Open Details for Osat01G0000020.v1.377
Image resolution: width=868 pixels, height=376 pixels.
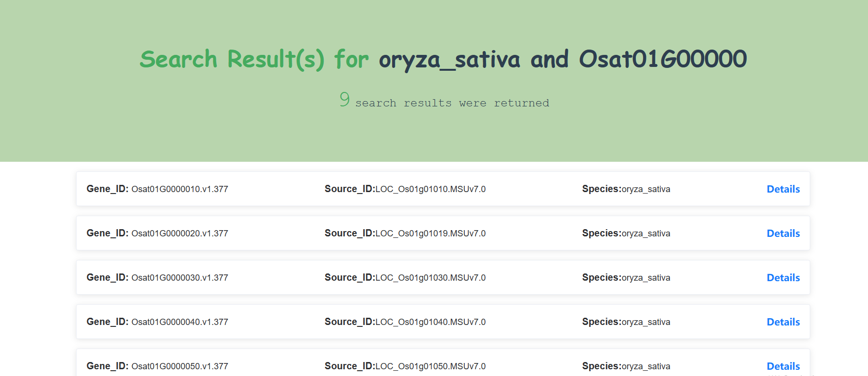coord(783,233)
